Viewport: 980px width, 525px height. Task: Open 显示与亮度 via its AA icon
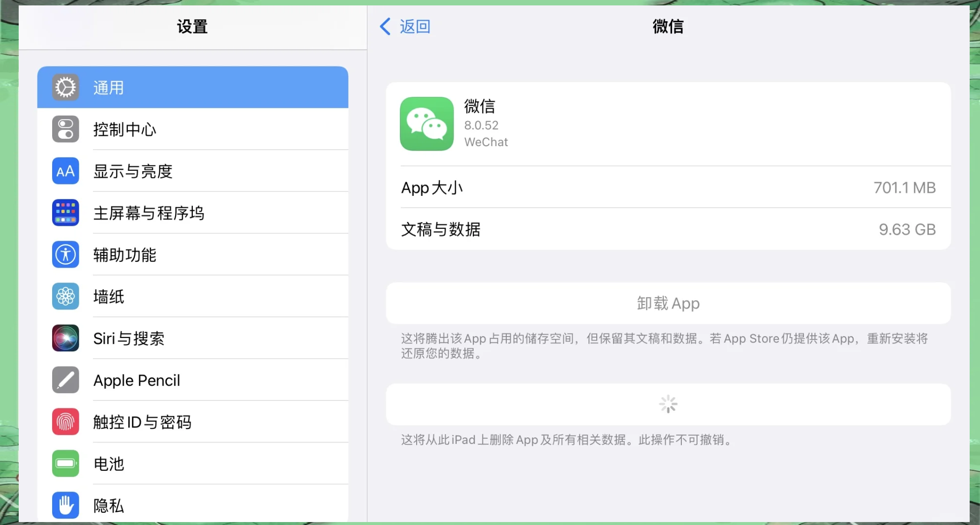click(65, 171)
